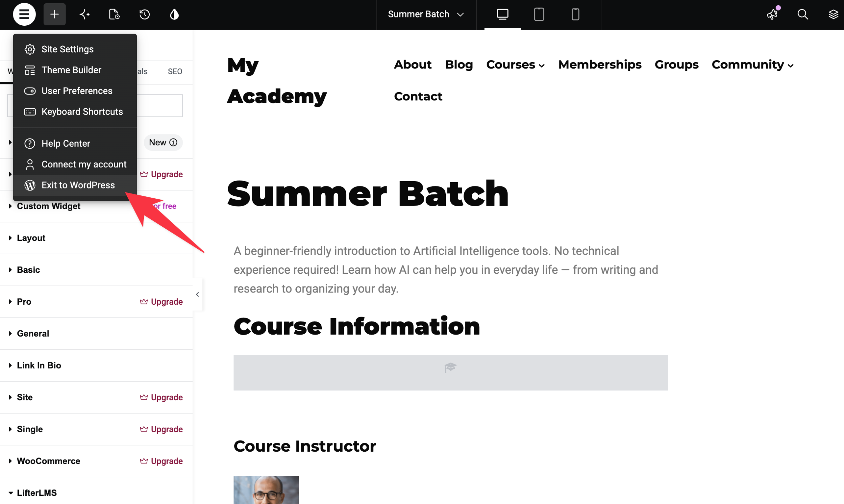844x504 pixels.
Task: Open the Community nav dropdown
Action: pyautogui.click(x=753, y=65)
